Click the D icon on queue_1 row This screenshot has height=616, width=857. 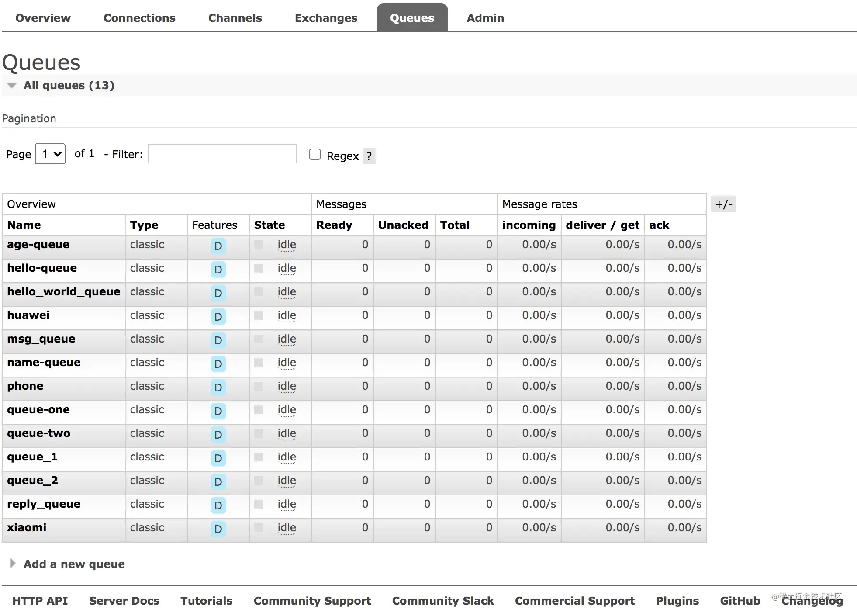coord(217,457)
